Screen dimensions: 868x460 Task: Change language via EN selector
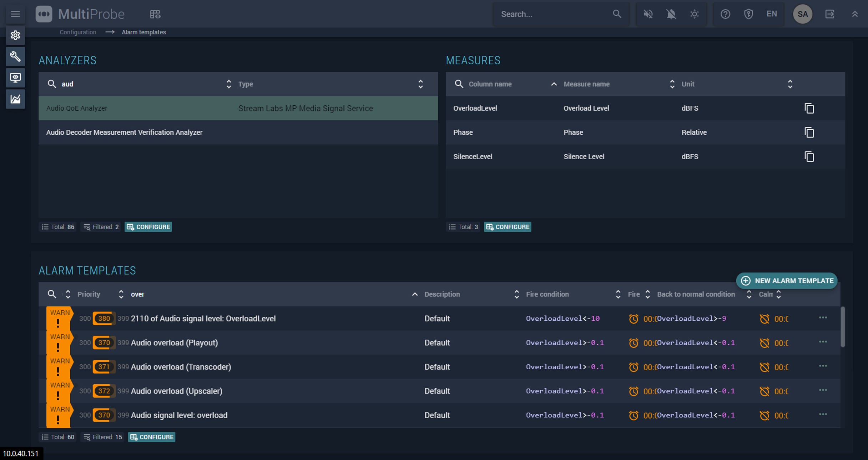772,14
